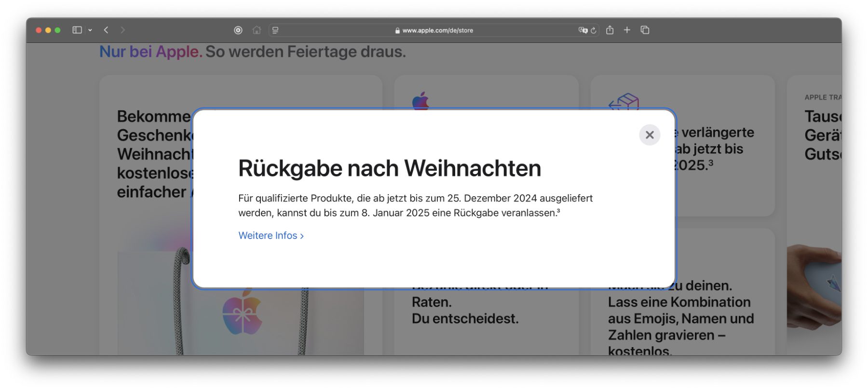Show the tab overview
Viewport: 868px width, 390px height.
(645, 30)
